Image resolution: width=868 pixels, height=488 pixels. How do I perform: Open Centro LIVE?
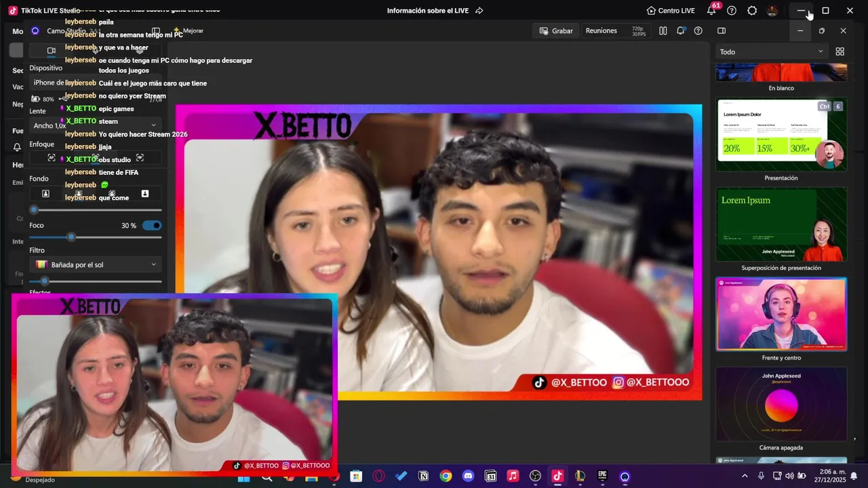click(671, 11)
